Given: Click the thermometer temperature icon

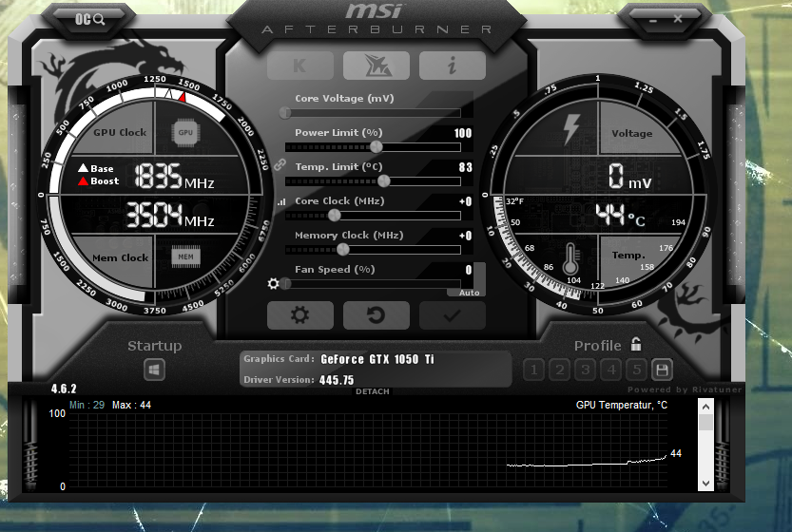Looking at the screenshot, I should click(570, 258).
